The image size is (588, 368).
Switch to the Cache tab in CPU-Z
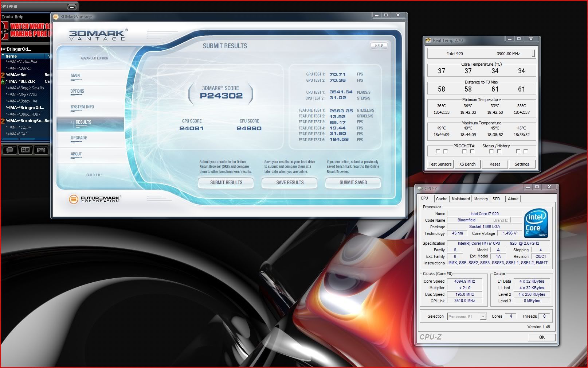tap(442, 199)
